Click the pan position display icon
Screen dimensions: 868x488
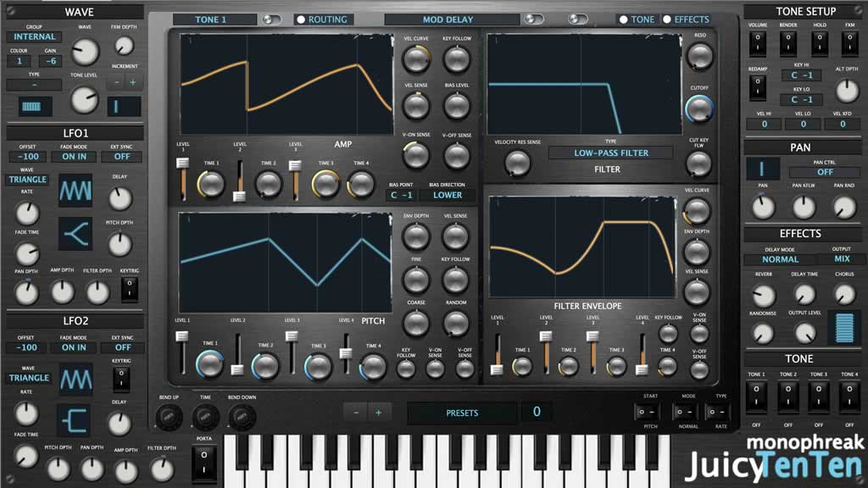pos(763,169)
